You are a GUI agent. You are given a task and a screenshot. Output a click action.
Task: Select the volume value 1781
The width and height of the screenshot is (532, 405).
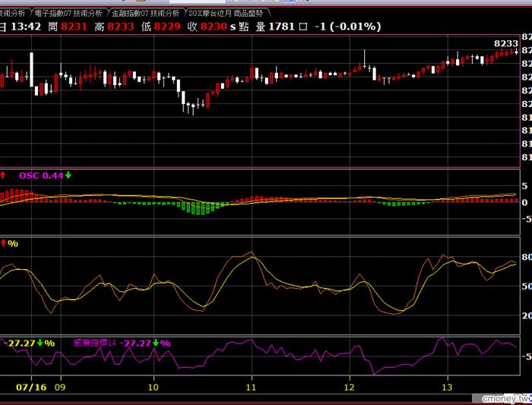point(281,27)
